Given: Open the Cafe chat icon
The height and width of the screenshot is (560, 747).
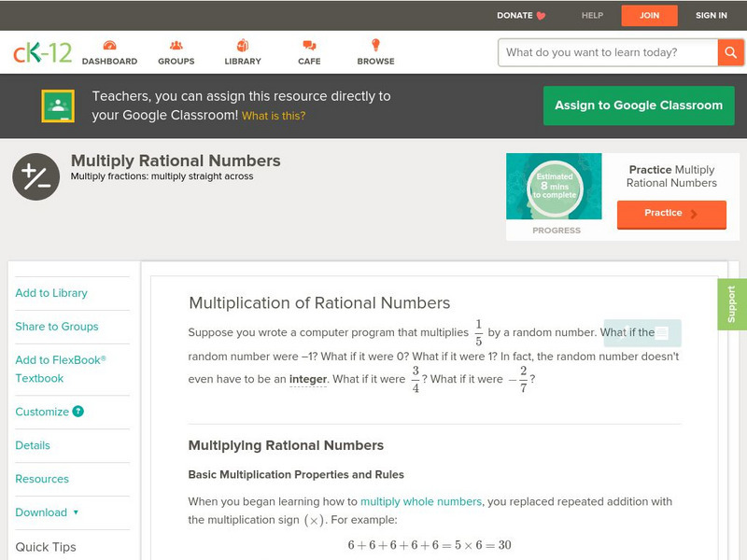Looking at the screenshot, I should [x=309, y=46].
